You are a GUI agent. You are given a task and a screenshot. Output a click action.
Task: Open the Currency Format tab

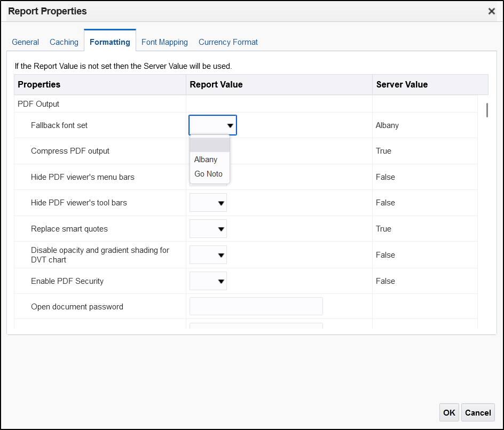(228, 42)
